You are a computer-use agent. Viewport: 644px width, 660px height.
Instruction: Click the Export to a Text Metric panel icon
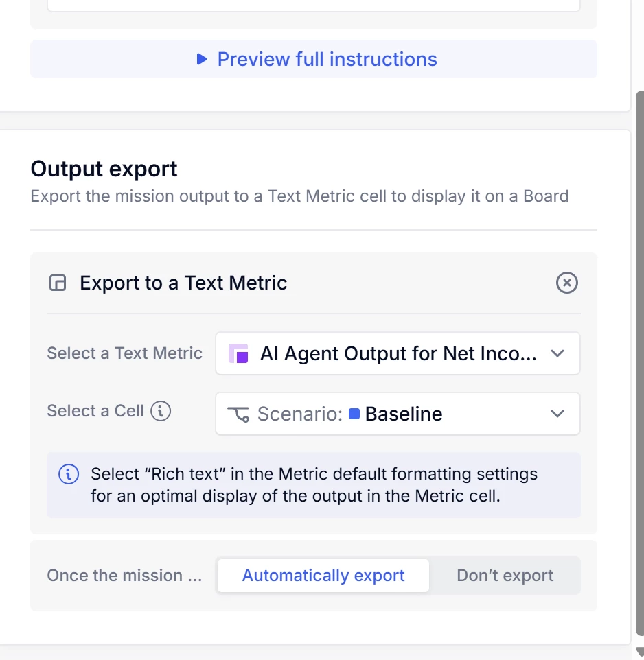click(58, 283)
